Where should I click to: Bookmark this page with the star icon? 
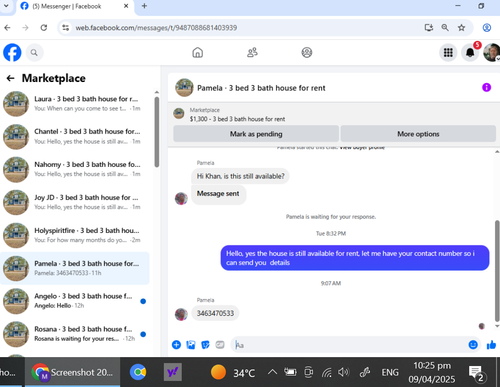point(461,28)
